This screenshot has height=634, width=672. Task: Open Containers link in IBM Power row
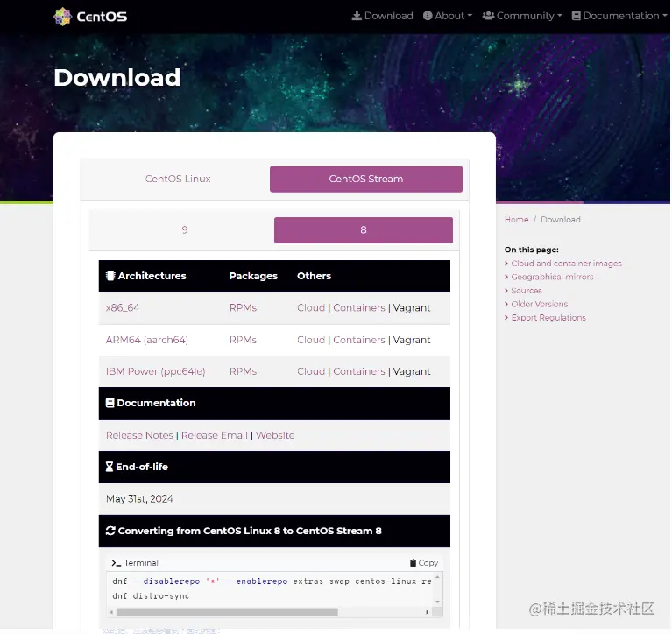click(359, 371)
